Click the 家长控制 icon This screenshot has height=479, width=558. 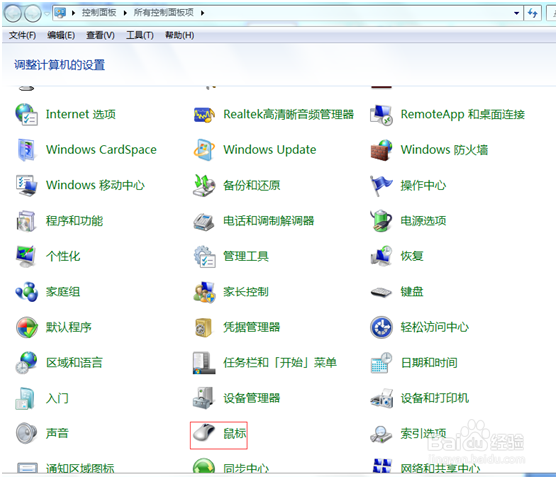pyautogui.click(x=204, y=292)
